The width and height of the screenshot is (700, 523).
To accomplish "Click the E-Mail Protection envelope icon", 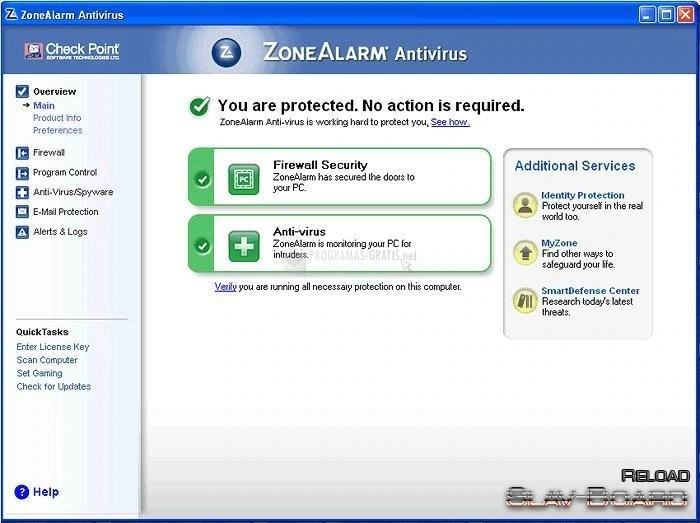I will click(22, 212).
